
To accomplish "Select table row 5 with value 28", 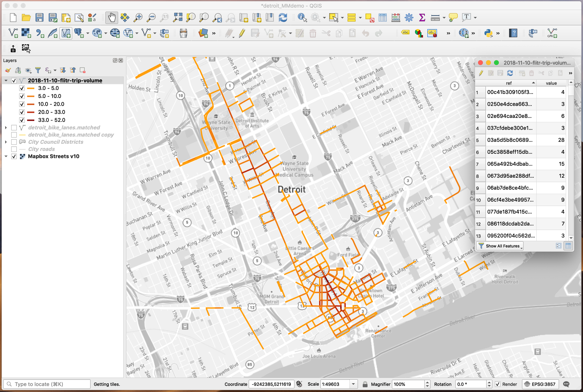I will (x=521, y=140).
